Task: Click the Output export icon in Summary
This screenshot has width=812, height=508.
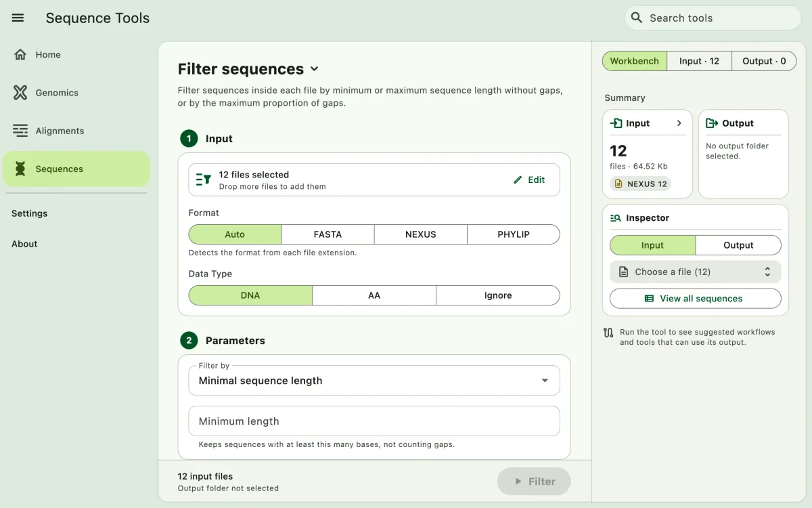Action: pyautogui.click(x=712, y=123)
